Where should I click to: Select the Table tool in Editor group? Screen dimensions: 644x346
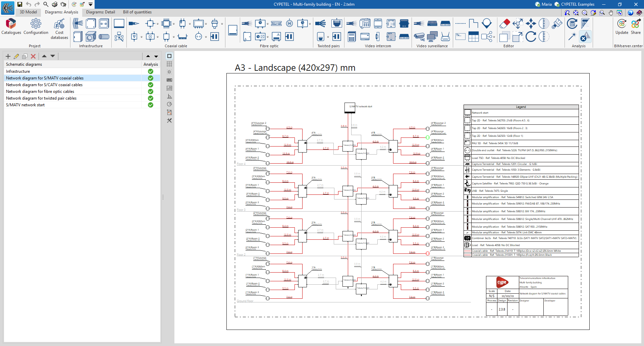(473, 37)
